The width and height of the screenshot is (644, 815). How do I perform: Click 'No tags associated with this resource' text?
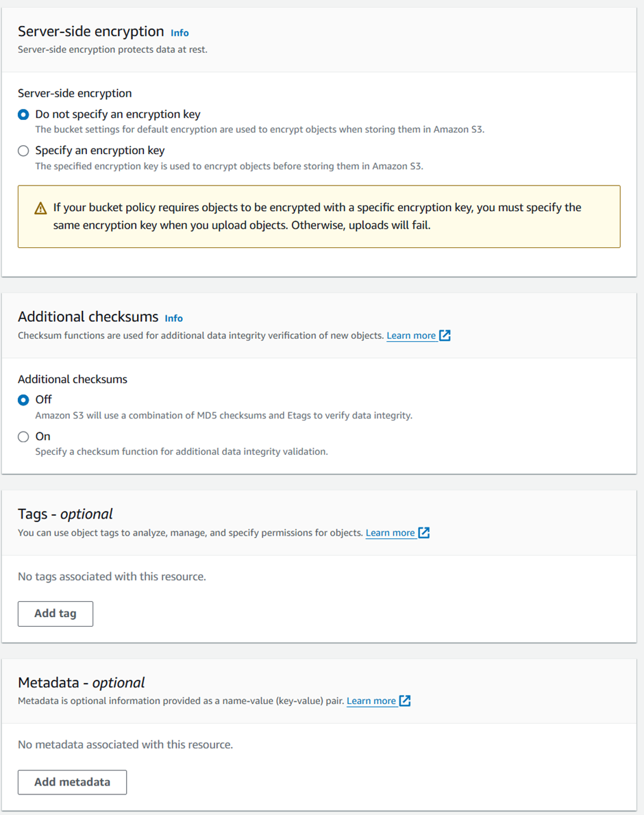[x=112, y=577]
